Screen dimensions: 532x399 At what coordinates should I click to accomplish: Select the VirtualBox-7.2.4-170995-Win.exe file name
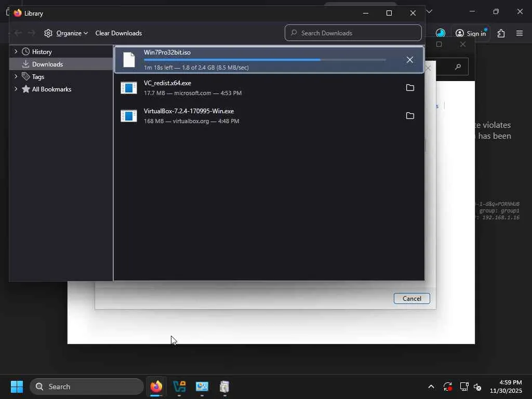click(189, 111)
